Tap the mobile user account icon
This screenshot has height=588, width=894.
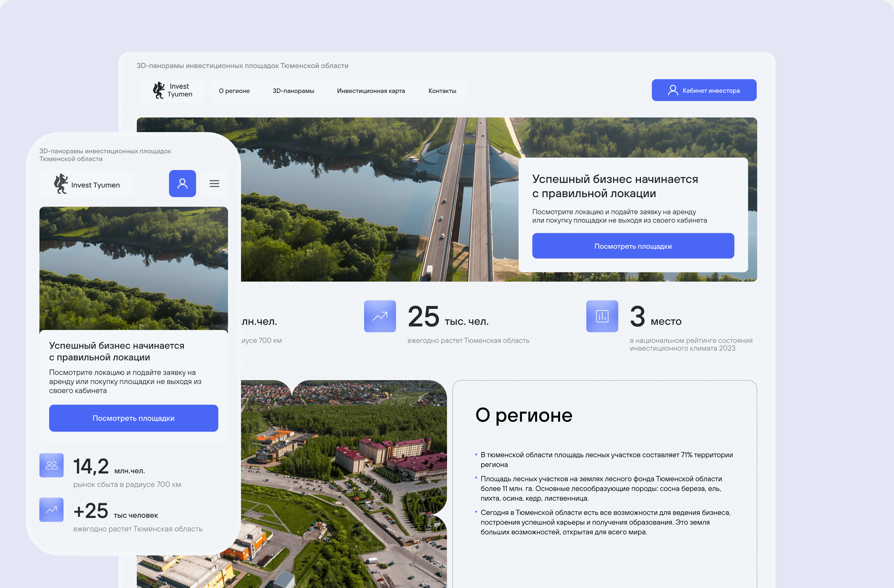(182, 184)
